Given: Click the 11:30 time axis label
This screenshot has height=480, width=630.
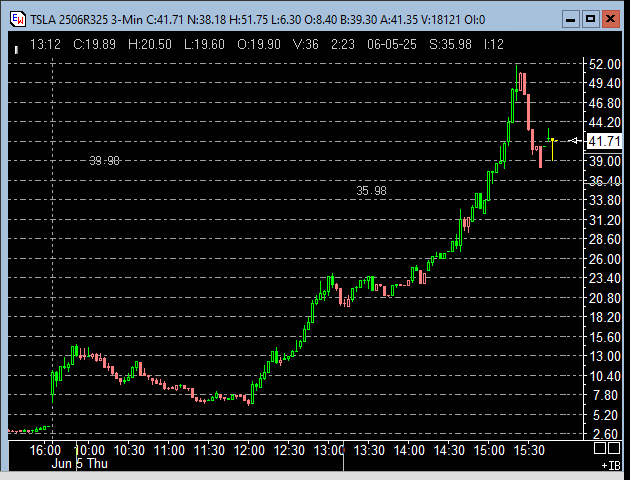Looking at the screenshot, I should (x=209, y=450).
